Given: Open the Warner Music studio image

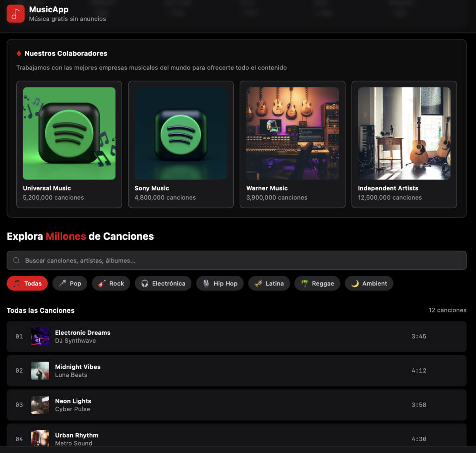Looking at the screenshot, I should (292, 133).
